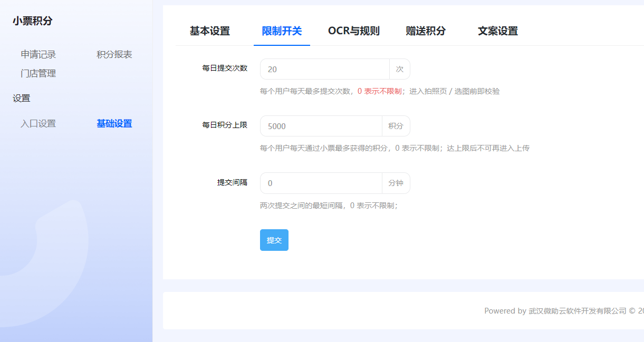Image resolution: width=644 pixels, height=342 pixels.
Task: Click the 每日积分上限 field label
Action: (225, 125)
